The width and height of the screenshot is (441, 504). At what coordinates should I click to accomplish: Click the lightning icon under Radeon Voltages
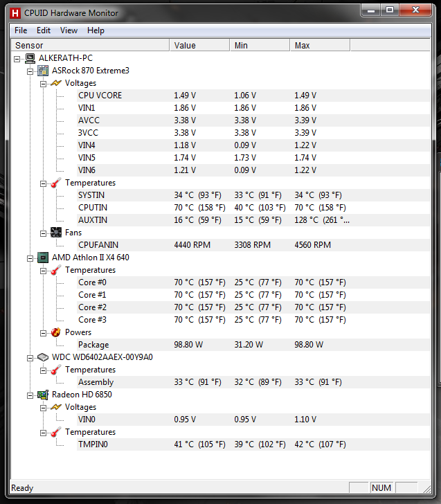(56, 407)
